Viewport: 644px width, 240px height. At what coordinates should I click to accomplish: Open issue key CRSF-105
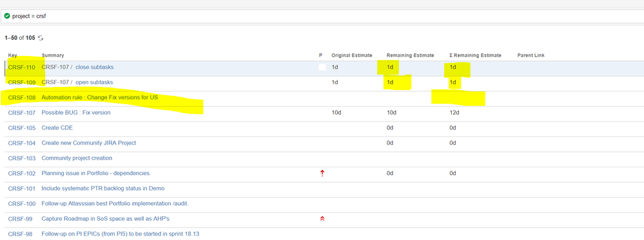point(21,127)
